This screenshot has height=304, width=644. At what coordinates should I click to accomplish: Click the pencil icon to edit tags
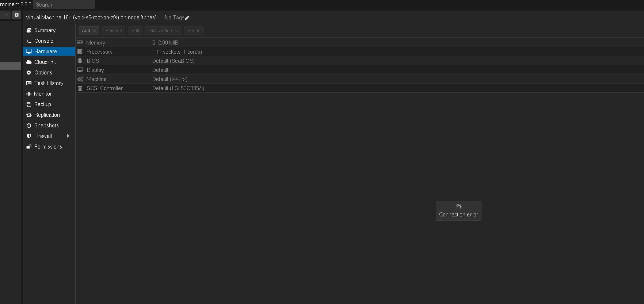[x=187, y=18]
